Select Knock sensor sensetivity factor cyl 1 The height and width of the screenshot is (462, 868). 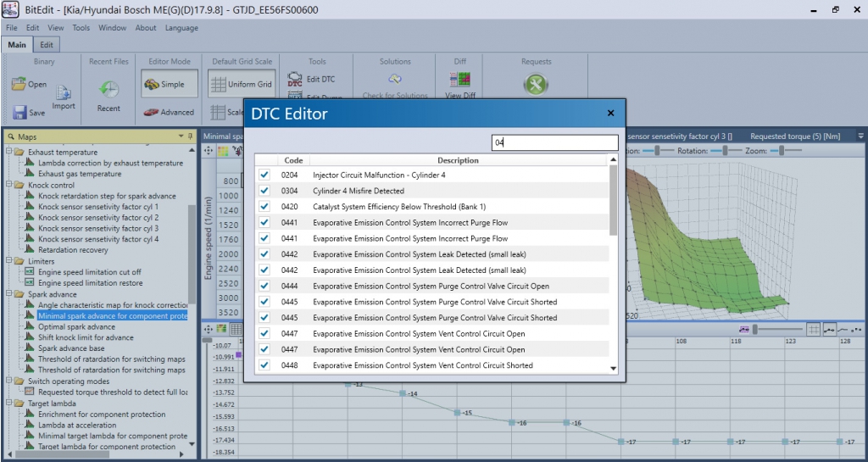98,206
